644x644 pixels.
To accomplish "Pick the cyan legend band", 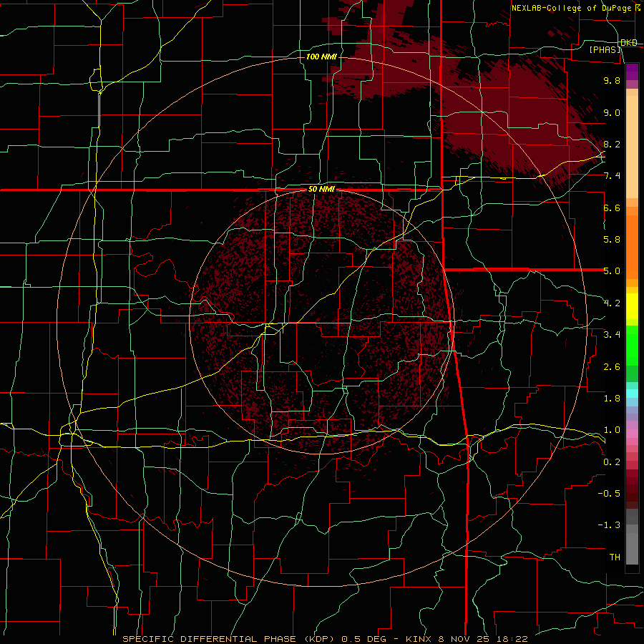I will (632, 394).
